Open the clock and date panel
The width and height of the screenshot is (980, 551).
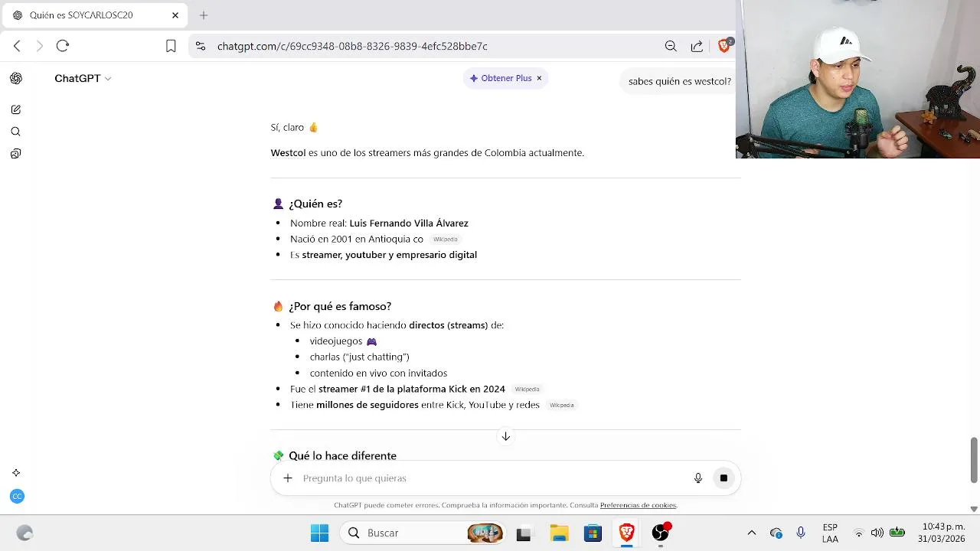943,533
